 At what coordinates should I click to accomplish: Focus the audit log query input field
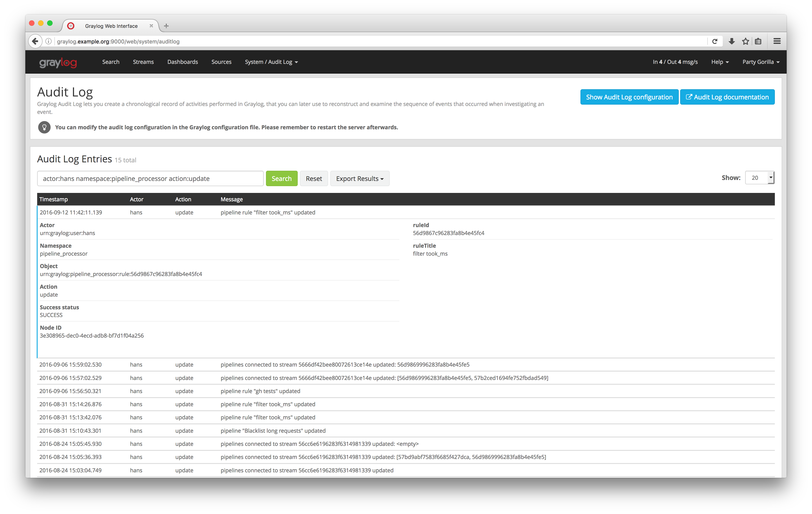click(150, 179)
